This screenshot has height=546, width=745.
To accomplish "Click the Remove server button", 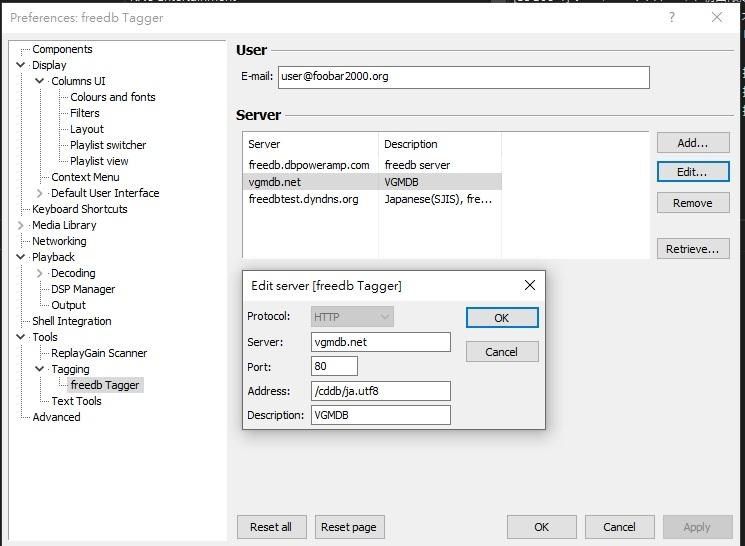I will (x=692, y=203).
